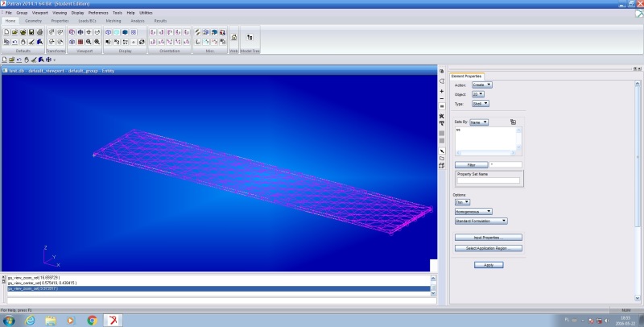Open the Utilities menu
644x327 pixels.
(146, 13)
